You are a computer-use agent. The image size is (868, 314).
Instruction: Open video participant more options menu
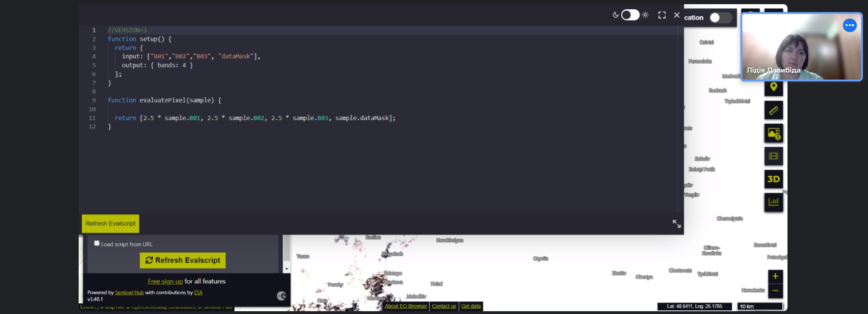pyautogui.click(x=849, y=25)
